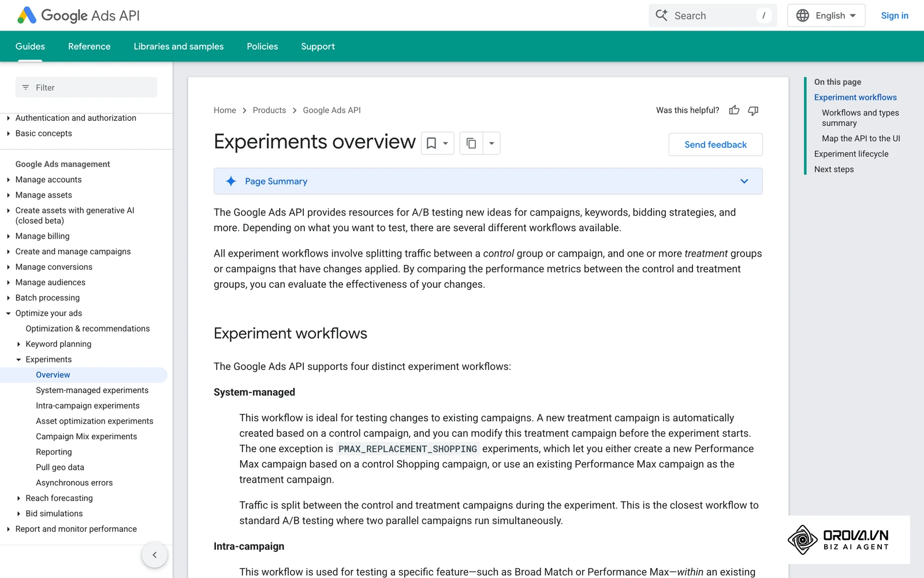The height and width of the screenshot is (578, 924).
Task: Focus the Search box
Action: click(713, 16)
